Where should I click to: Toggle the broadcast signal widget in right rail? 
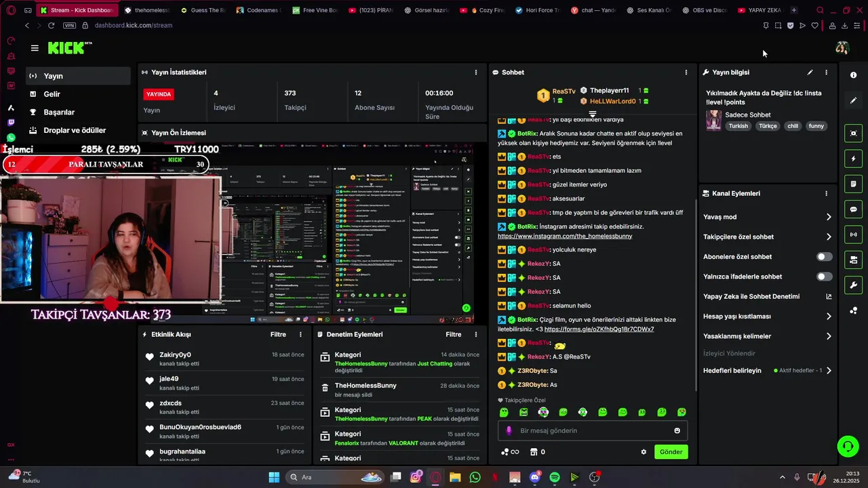(x=853, y=235)
